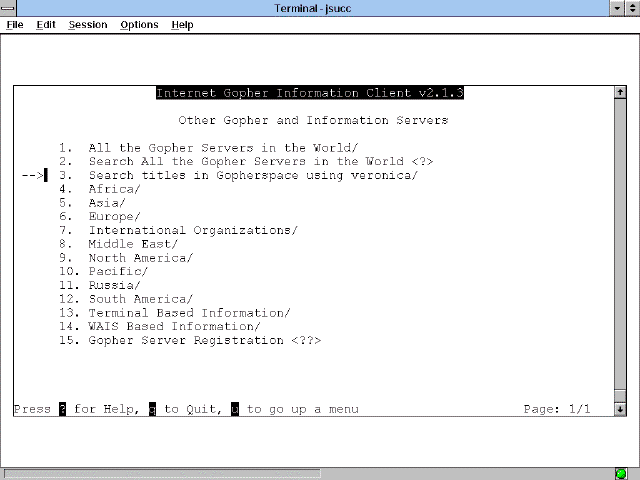This screenshot has height=480, width=640.
Task: Minimize the Terminal window
Action: tap(617, 8)
